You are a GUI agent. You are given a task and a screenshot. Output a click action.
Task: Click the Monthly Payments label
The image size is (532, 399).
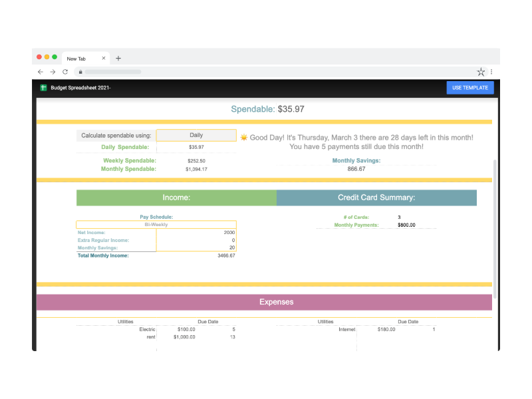(x=356, y=225)
